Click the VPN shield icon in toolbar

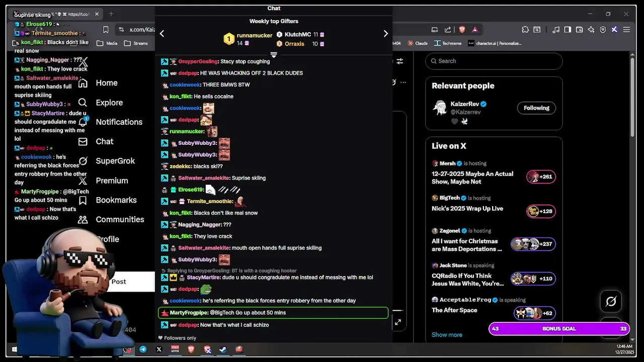(603, 30)
